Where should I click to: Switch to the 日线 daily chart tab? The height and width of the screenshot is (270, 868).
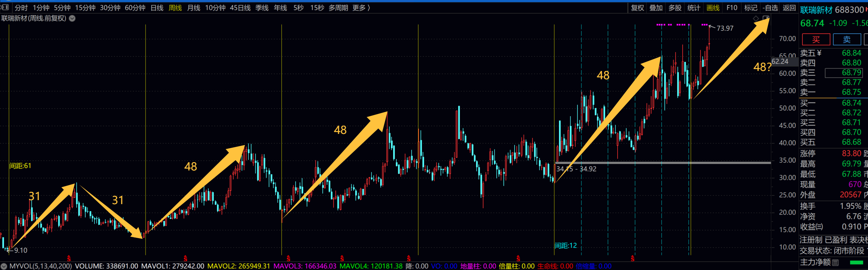pos(157,8)
